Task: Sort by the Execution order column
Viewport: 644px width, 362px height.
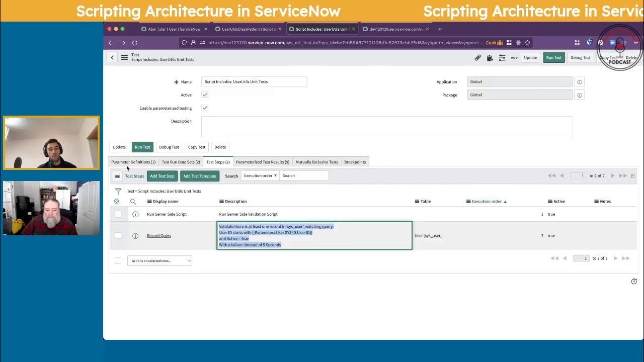Action: [487, 201]
